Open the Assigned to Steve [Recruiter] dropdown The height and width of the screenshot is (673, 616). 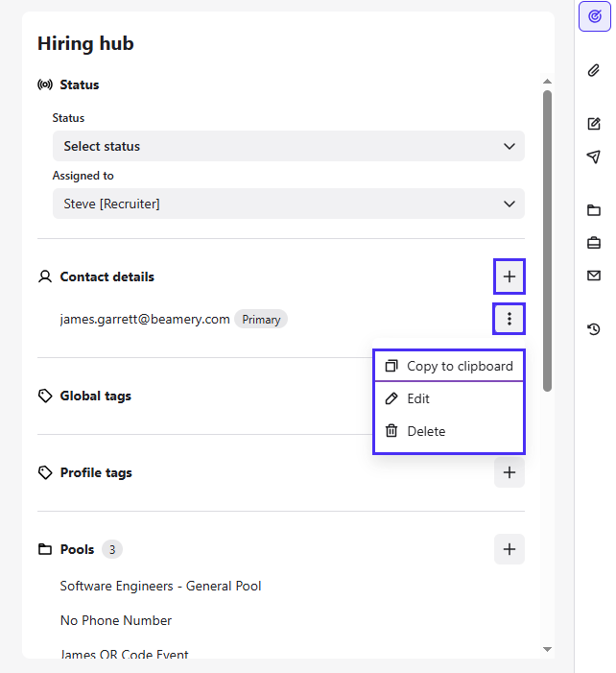point(289,204)
